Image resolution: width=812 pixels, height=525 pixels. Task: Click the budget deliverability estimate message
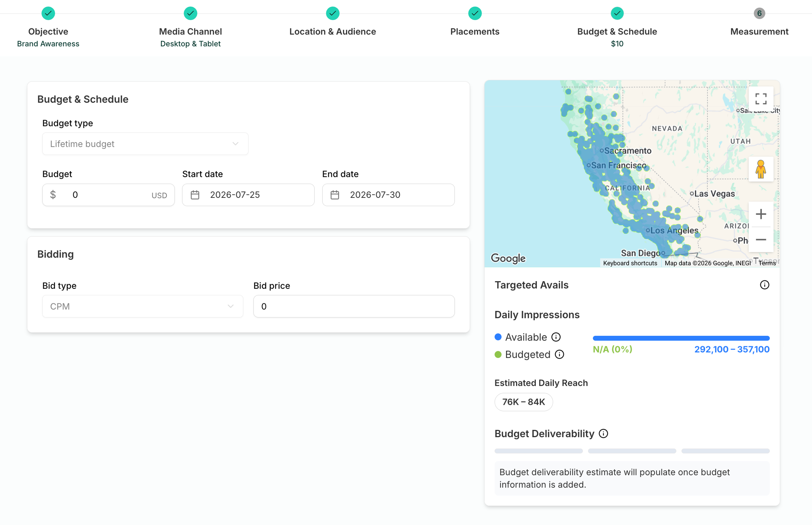pyautogui.click(x=632, y=478)
